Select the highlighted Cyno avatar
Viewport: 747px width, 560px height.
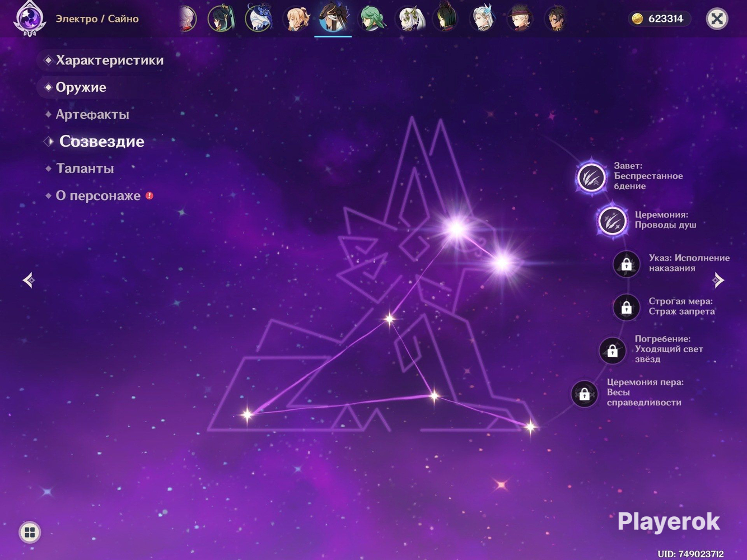pyautogui.click(x=333, y=18)
